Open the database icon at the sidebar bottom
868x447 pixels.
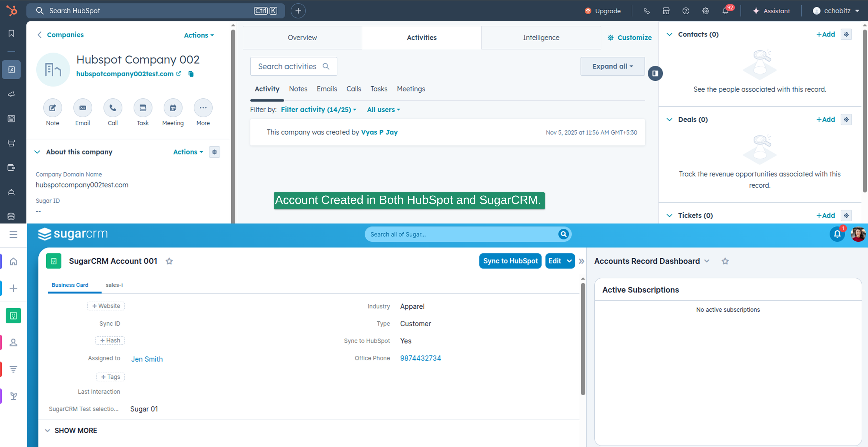(11, 216)
